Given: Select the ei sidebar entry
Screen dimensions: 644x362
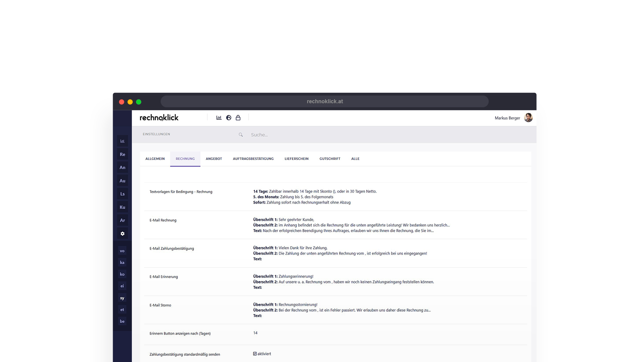Looking at the screenshot, I should pos(122,286).
